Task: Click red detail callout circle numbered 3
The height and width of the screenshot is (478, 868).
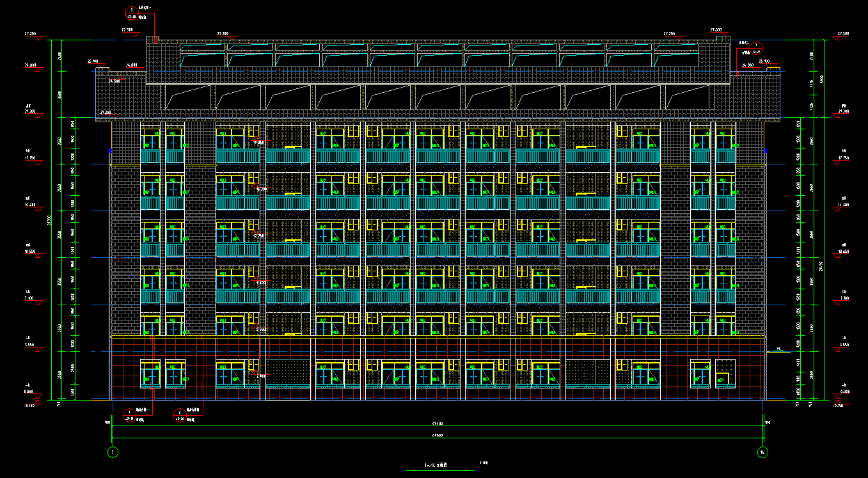Action: point(131,11)
